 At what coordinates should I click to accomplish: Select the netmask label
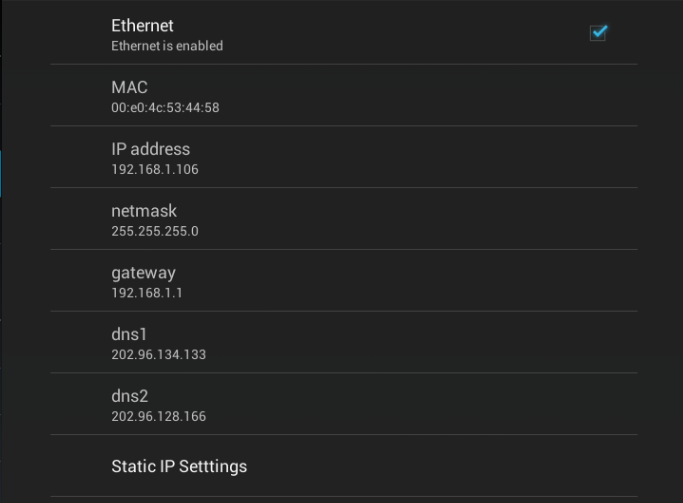pyautogui.click(x=144, y=211)
